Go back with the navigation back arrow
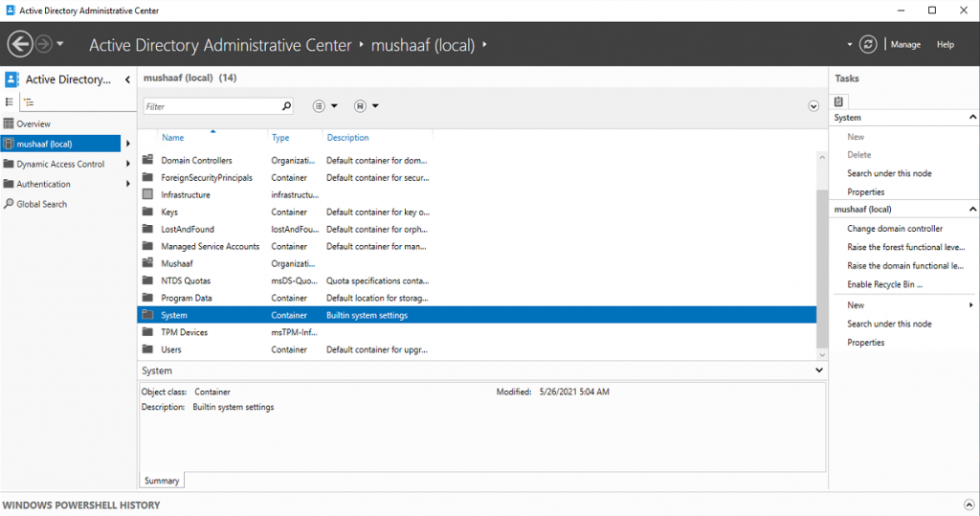This screenshot has width=980, height=516. (x=20, y=44)
